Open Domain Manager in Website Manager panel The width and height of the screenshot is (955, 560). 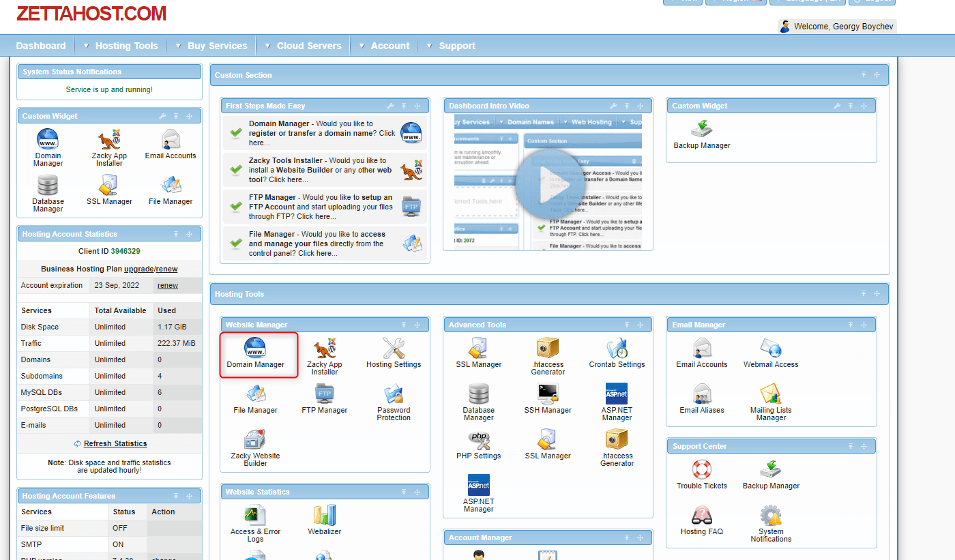[255, 354]
